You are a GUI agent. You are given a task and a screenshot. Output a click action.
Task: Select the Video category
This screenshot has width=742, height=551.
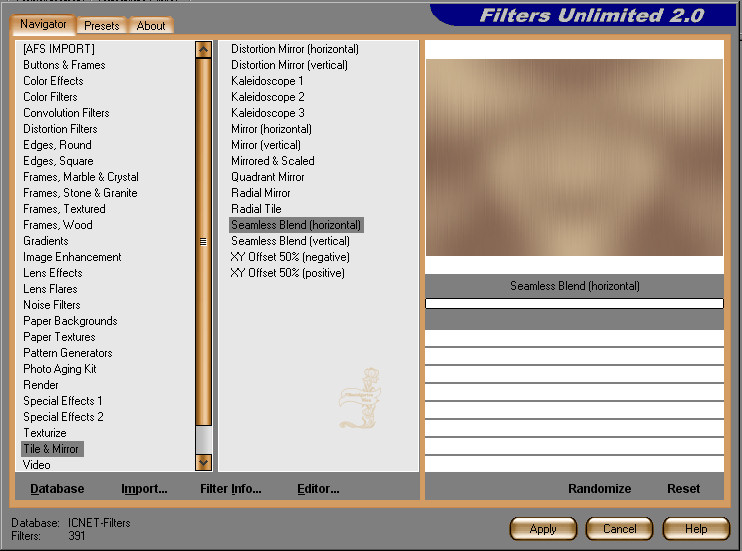pyautogui.click(x=37, y=465)
